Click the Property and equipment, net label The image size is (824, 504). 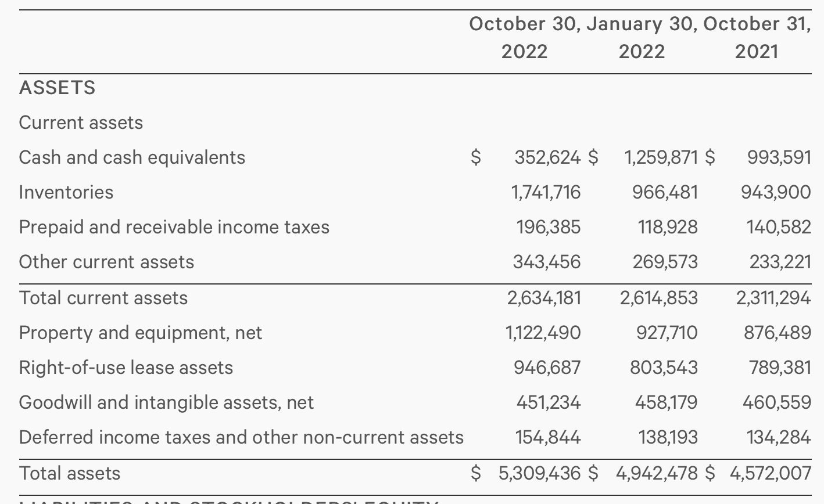click(140, 333)
